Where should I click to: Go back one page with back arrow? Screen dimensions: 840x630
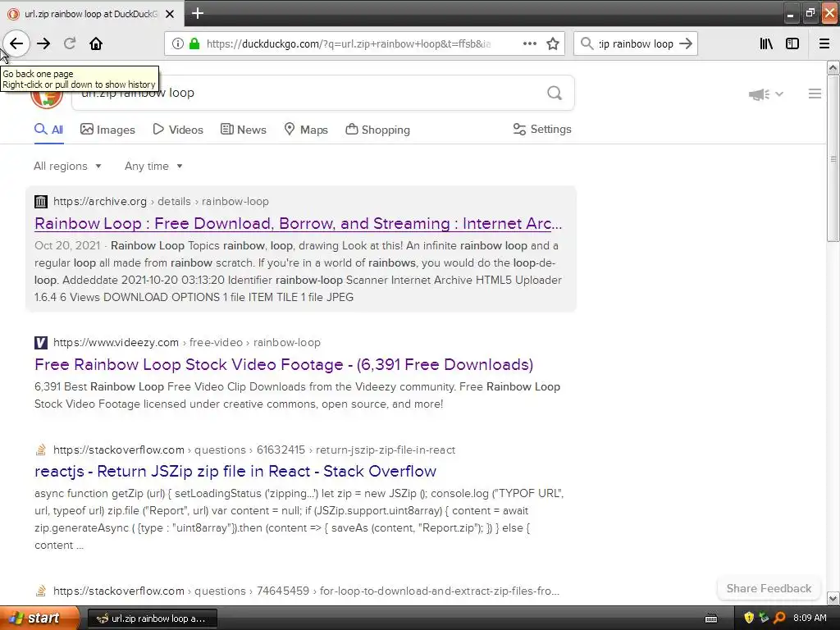pyautogui.click(x=16, y=43)
